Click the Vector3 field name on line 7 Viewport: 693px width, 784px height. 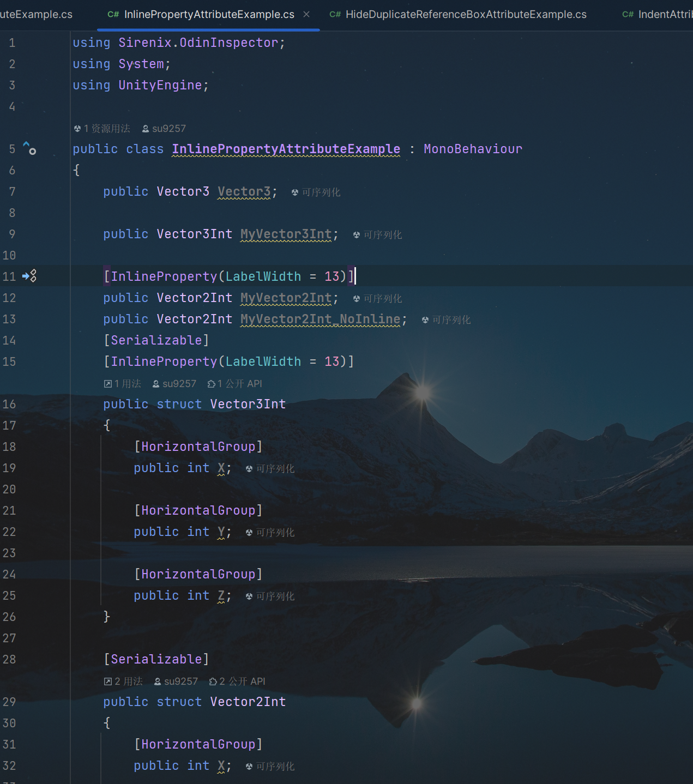tap(244, 191)
